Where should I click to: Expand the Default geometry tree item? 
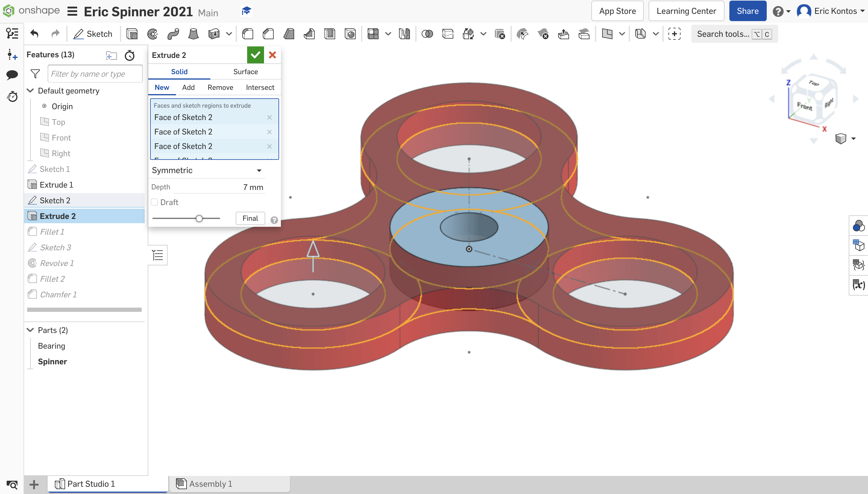[x=30, y=90]
